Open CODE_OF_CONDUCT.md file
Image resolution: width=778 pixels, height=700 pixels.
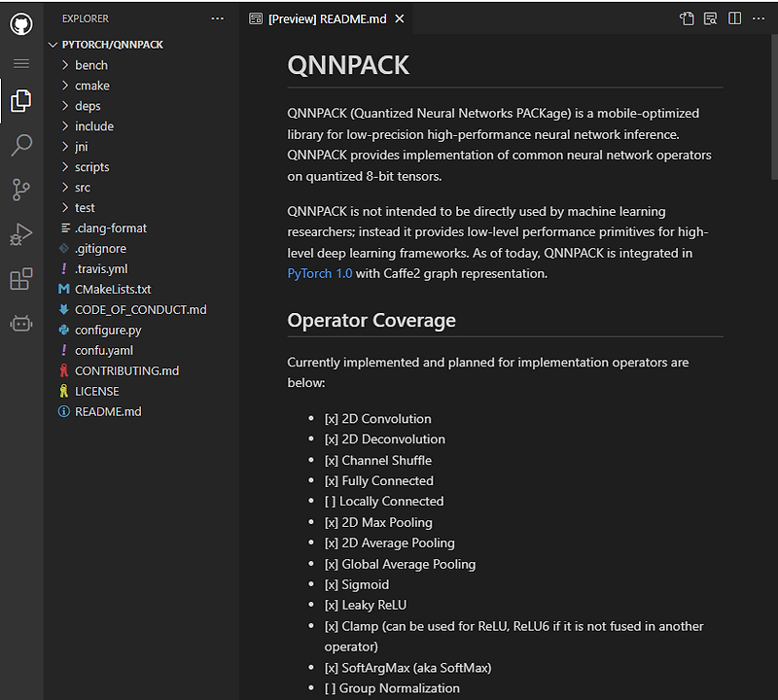140,309
